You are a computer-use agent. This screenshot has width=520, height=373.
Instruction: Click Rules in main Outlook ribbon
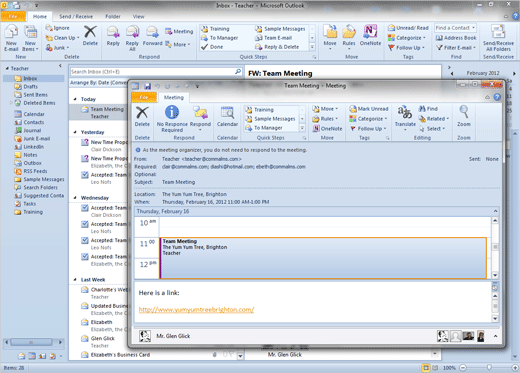[x=349, y=37]
